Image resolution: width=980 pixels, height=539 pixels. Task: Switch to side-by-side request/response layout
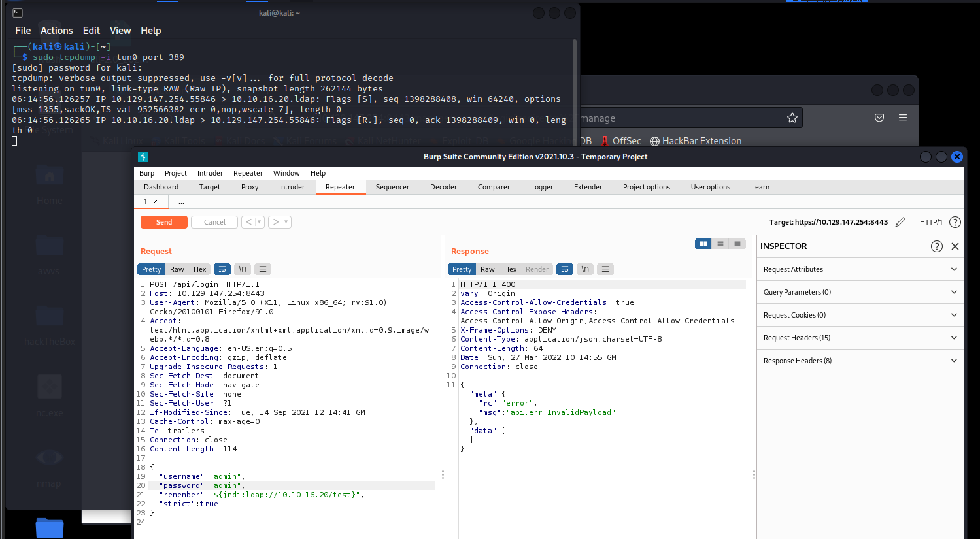pos(703,244)
